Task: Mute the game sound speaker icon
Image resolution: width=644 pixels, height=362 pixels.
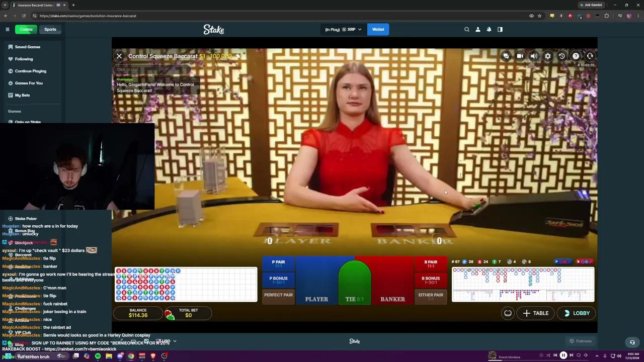Action: tap(534, 56)
